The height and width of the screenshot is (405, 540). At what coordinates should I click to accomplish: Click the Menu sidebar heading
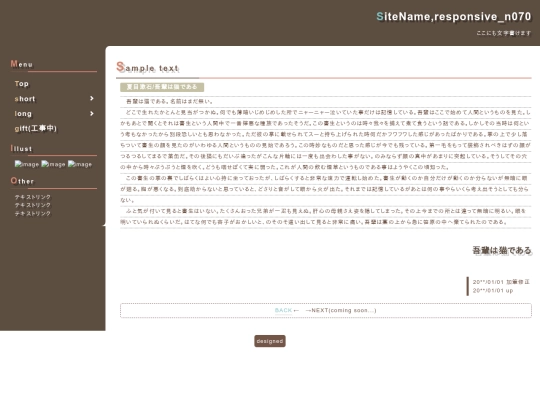22,64
